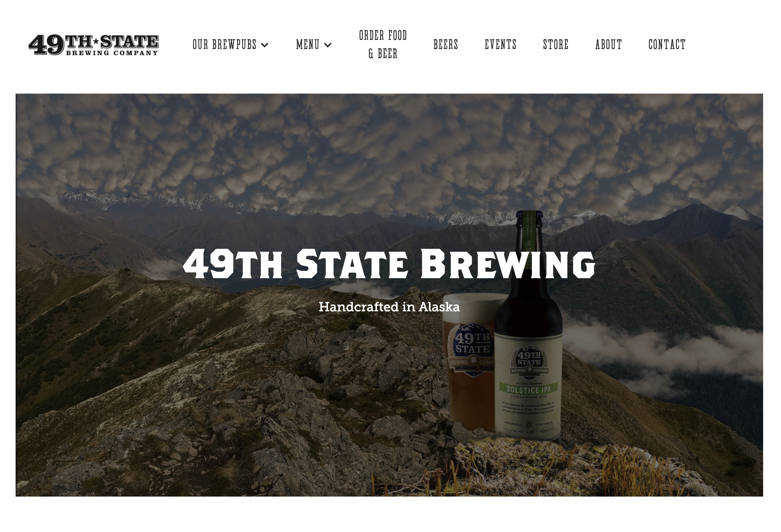Click the star in the header logo
This screenshot has width=781, height=532.
[96, 41]
